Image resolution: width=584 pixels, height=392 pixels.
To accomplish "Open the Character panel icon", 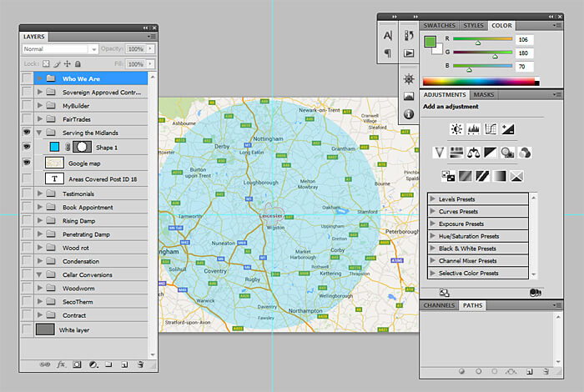I will click(387, 36).
